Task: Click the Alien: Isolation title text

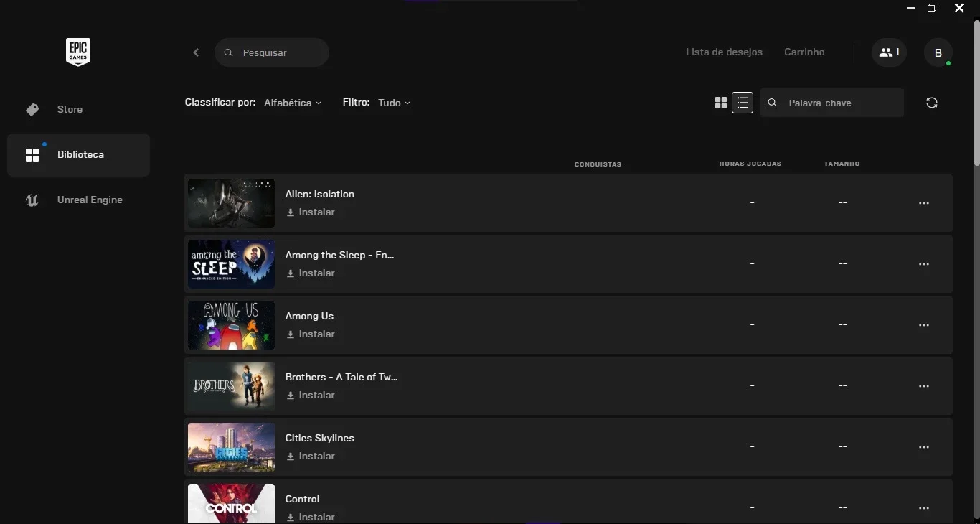Action: coord(320,194)
